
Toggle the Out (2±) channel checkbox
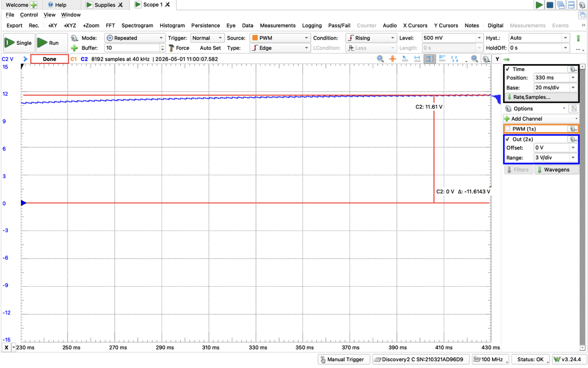[x=508, y=139]
